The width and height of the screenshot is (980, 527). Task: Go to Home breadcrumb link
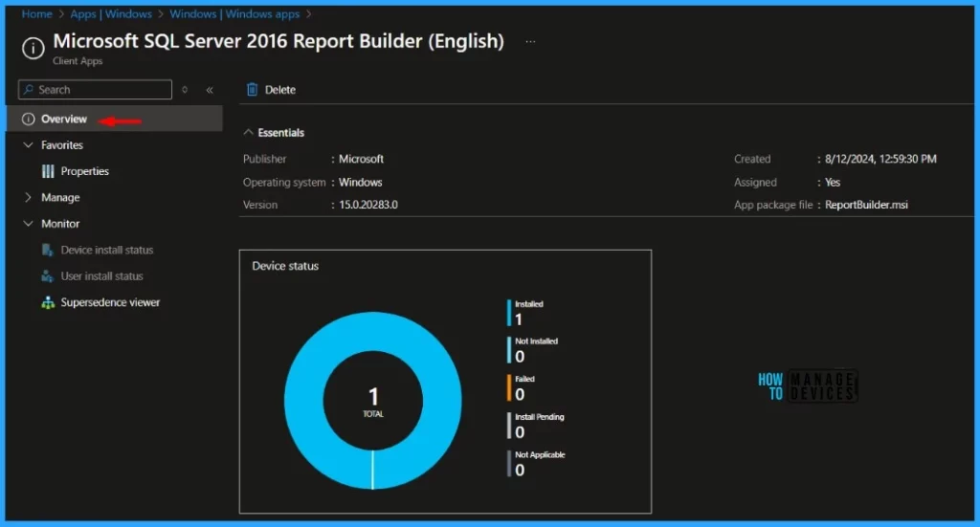click(37, 13)
